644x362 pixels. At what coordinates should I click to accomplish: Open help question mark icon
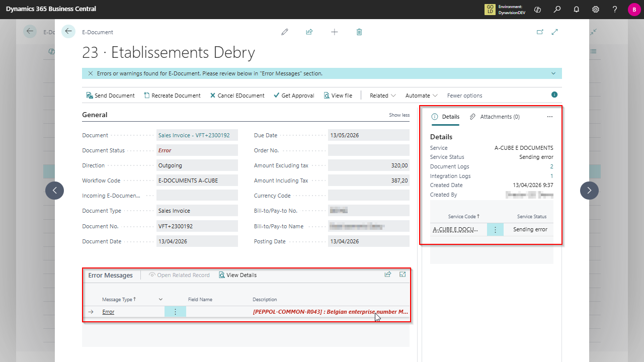coord(615,9)
